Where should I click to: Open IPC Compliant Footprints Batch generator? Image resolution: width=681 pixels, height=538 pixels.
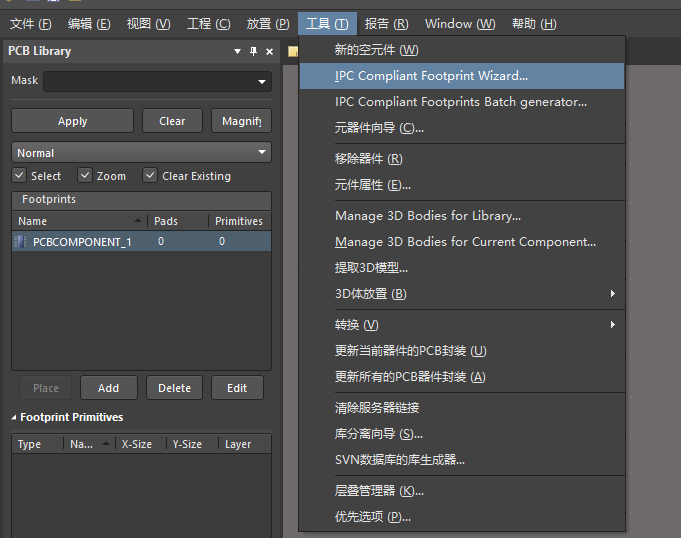point(462,102)
